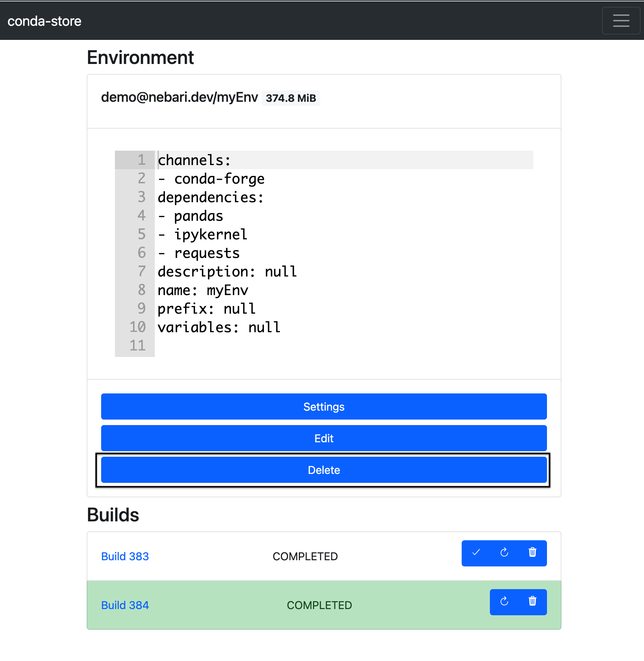This screenshot has height=661, width=644.
Task: Click line number 11 in the gutter
Action: click(138, 346)
